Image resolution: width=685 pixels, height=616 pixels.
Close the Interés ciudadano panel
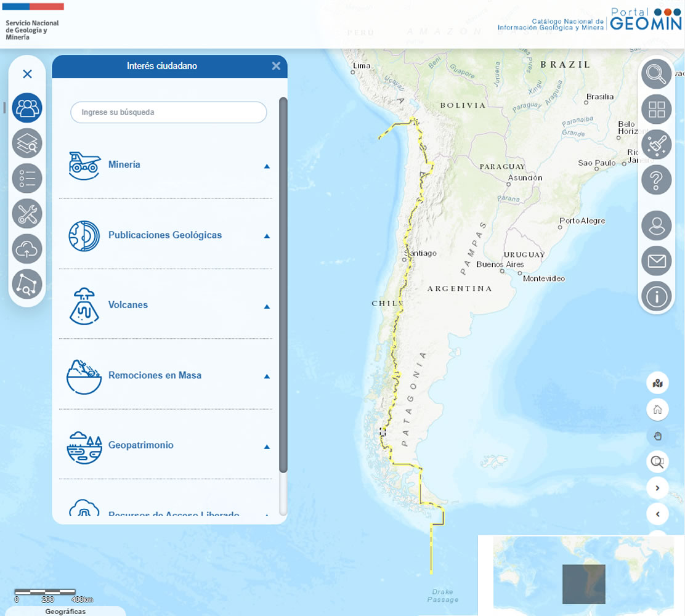click(x=276, y=66)
